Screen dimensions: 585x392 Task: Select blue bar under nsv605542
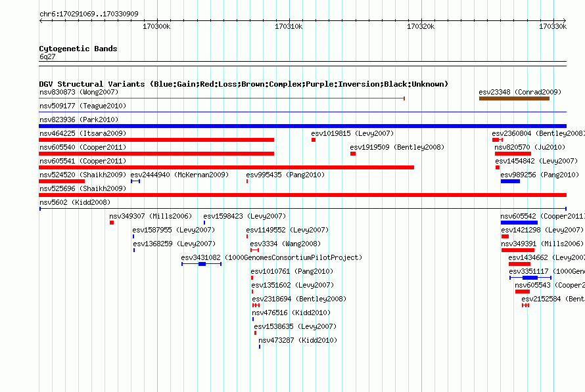(x=519, y=223)
